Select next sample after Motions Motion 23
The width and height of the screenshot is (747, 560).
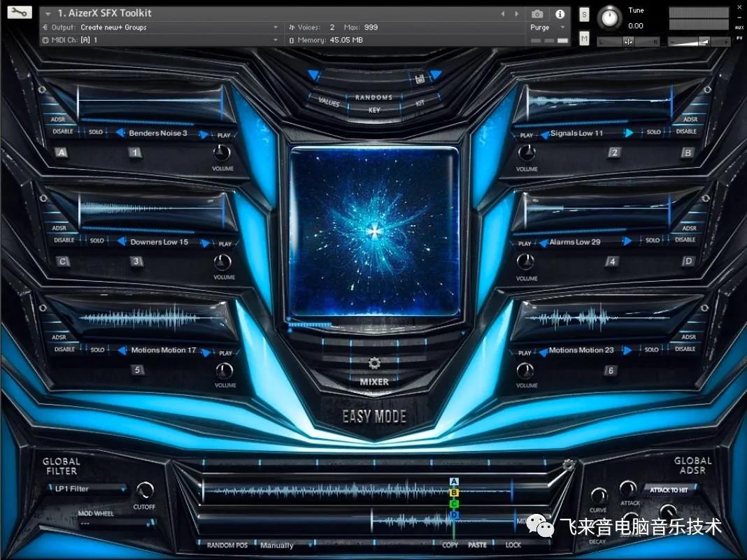[628, 350]
